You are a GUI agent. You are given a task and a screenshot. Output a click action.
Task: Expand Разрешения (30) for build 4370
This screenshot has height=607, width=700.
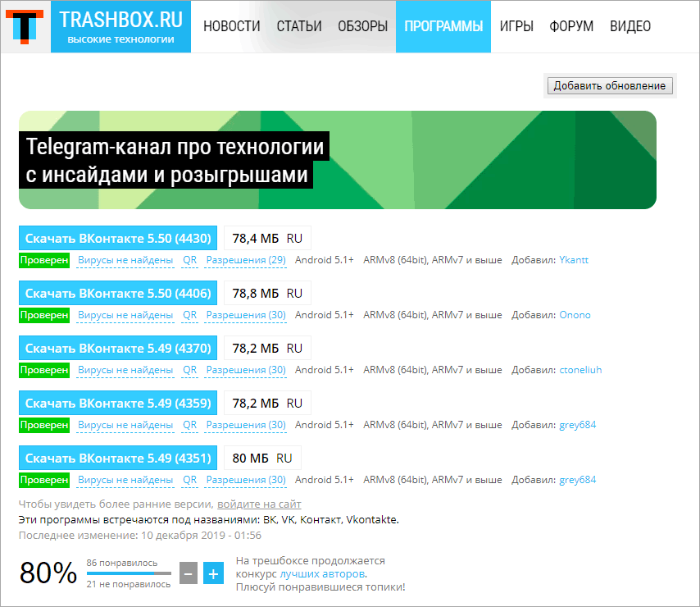tap(246, 370)
